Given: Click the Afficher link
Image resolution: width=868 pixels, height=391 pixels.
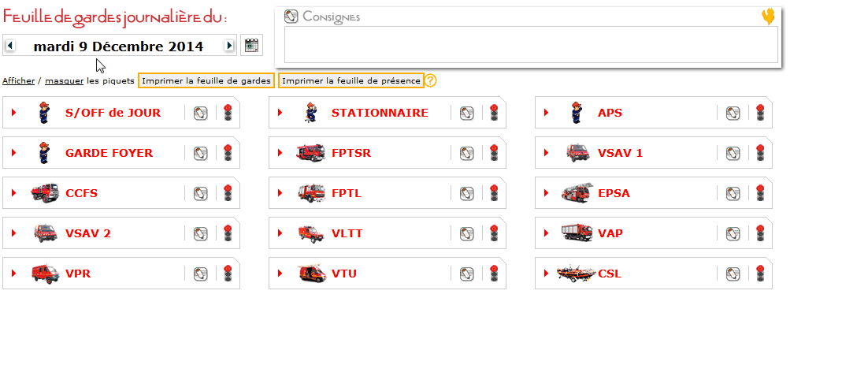Looking at the screenshot, I should pyautogui.click(x=18, y=81).
